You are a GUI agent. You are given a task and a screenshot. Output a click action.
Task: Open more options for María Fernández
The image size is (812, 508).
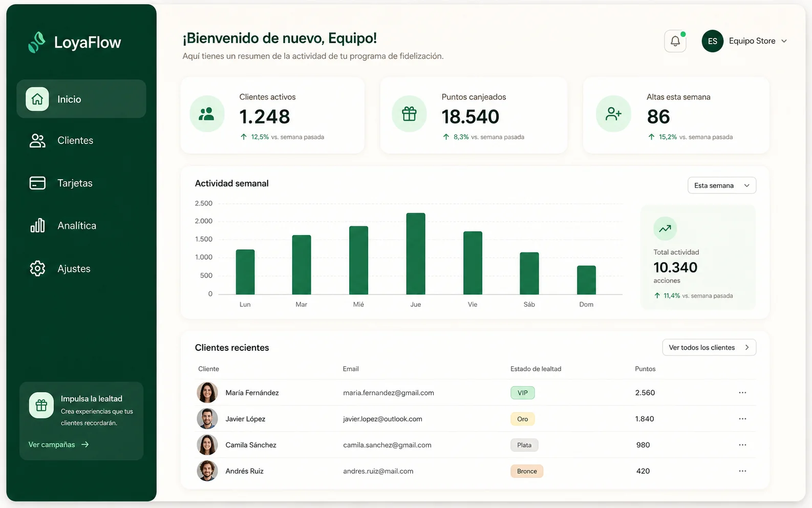tap(742, 393)
